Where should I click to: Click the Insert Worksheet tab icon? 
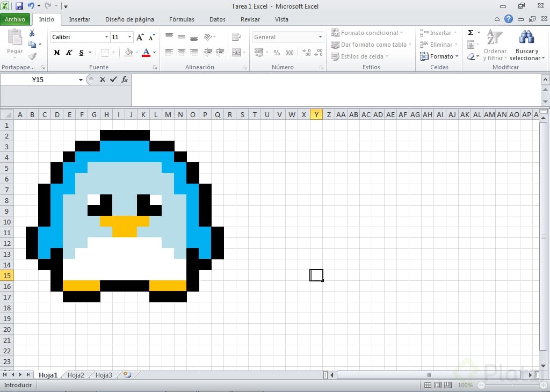click(x=128, y=375)
